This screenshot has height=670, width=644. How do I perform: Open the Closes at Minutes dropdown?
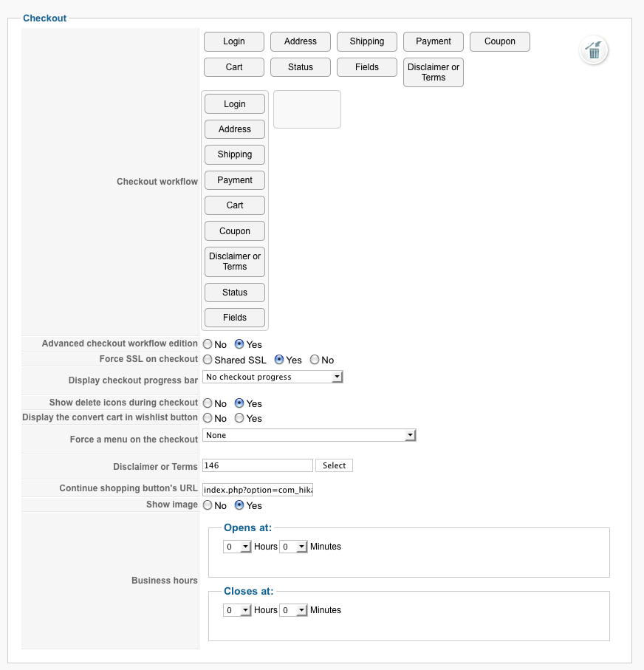click(x=293, y=610)
